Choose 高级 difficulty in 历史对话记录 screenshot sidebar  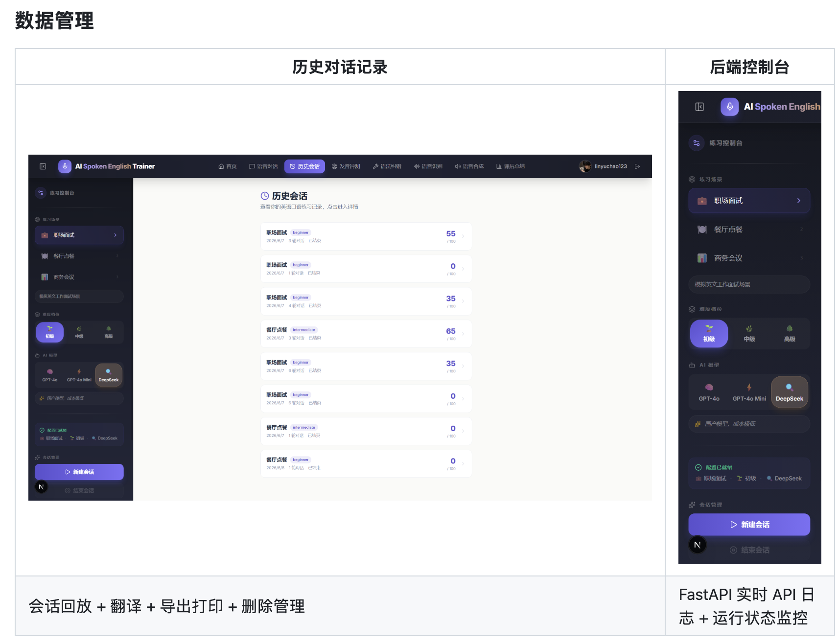(x=109, y=332)
